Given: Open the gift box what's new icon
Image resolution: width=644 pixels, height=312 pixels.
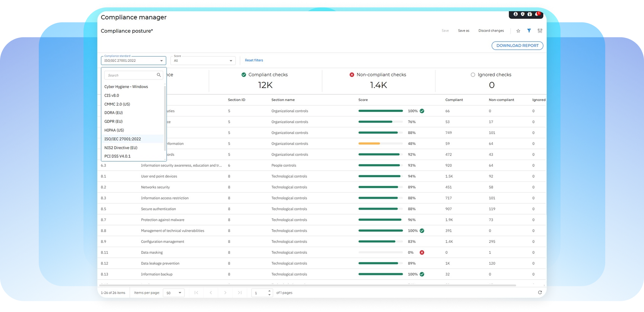Looking at the screenshot, I should (530, 14).
